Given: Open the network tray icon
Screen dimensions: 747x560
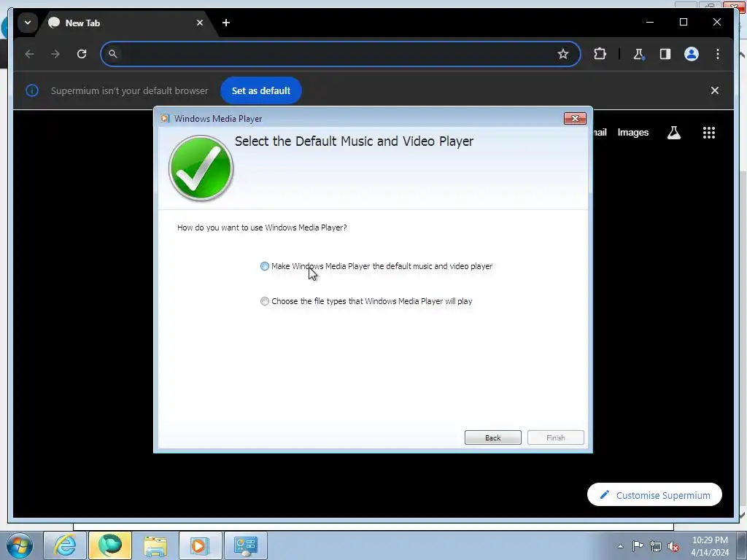Looking at the screenshot, I should (x=656, y=546).
